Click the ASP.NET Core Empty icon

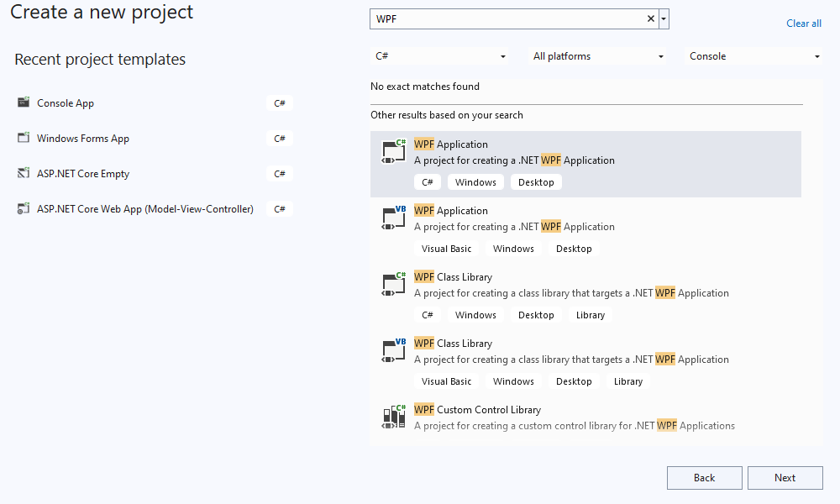23,174
